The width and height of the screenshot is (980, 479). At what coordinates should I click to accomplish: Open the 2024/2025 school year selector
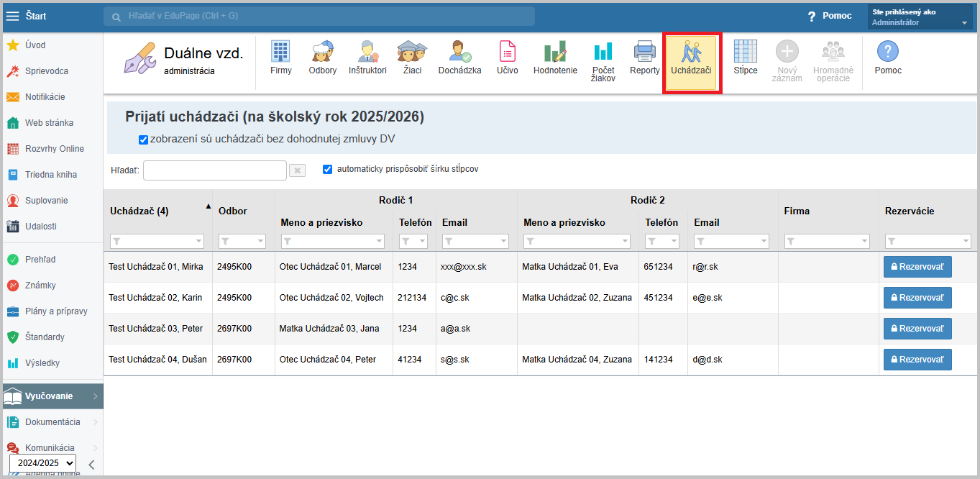click(42, 463)
